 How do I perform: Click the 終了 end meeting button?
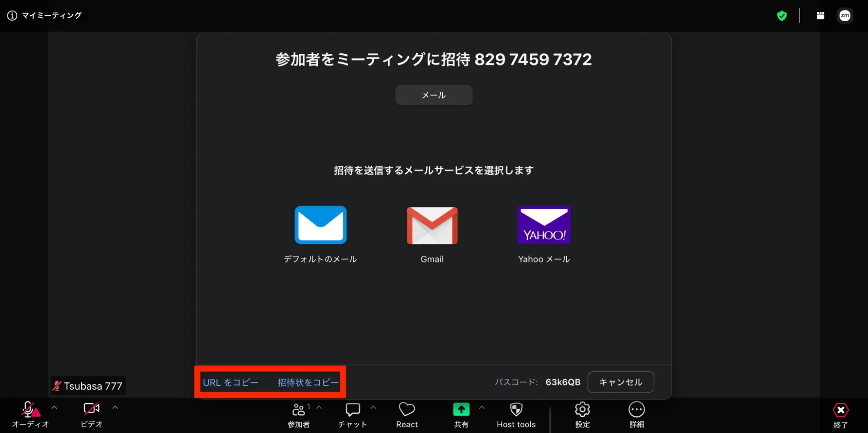point(841,416)
